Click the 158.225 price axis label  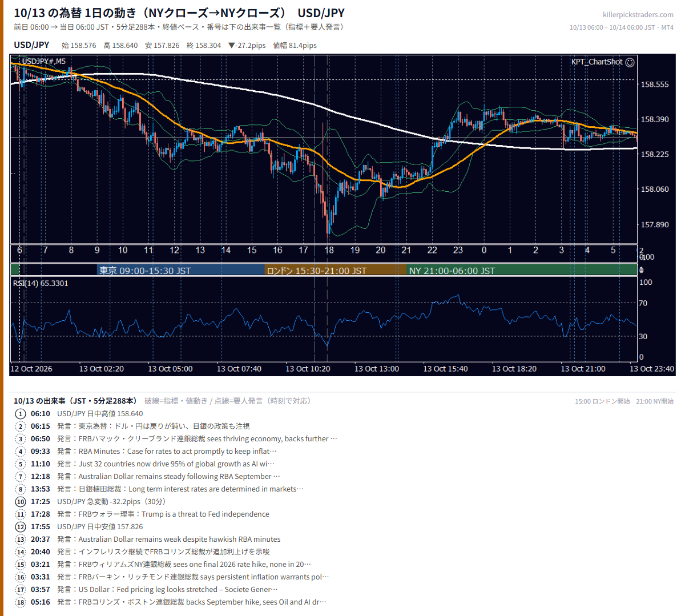655,154
